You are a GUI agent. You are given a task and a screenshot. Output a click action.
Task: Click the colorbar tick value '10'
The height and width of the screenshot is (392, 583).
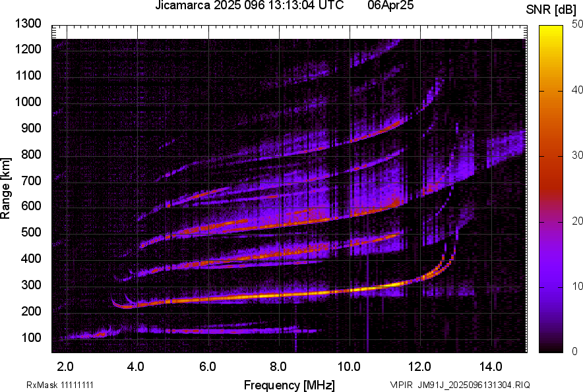(x=577, y=286)
